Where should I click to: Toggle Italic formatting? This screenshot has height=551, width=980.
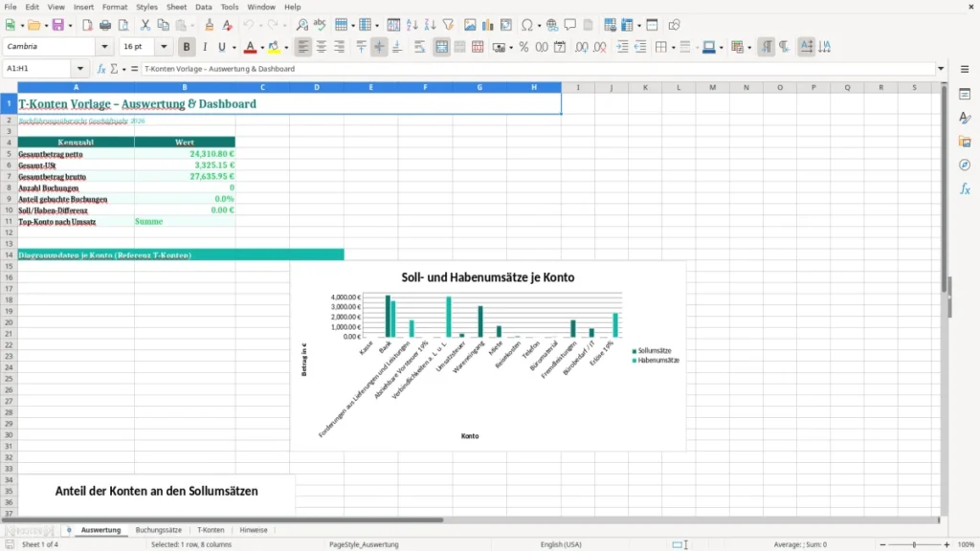[205, 47]
